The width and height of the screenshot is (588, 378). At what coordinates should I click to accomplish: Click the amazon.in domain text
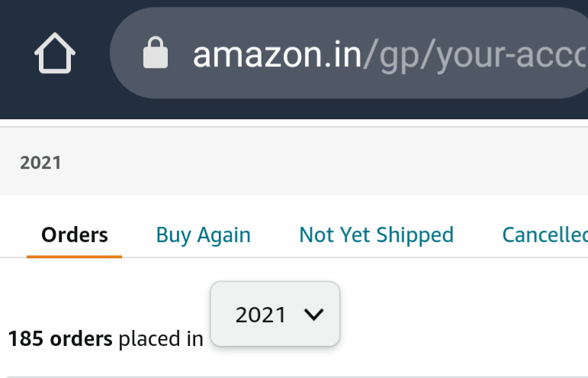(x=278, y=53)
